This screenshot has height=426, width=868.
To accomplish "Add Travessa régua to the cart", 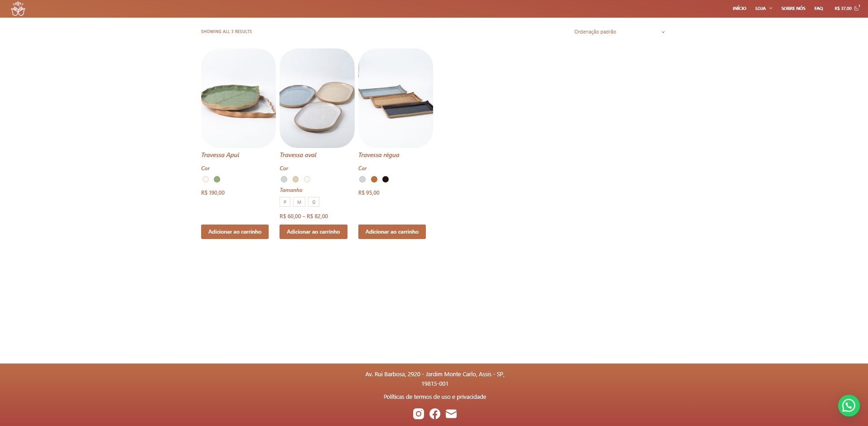I will (392, 232).
